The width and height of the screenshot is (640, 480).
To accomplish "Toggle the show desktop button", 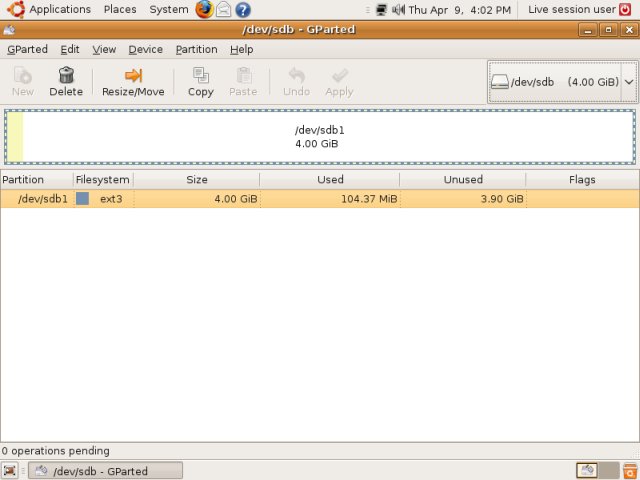I will 10,471.
